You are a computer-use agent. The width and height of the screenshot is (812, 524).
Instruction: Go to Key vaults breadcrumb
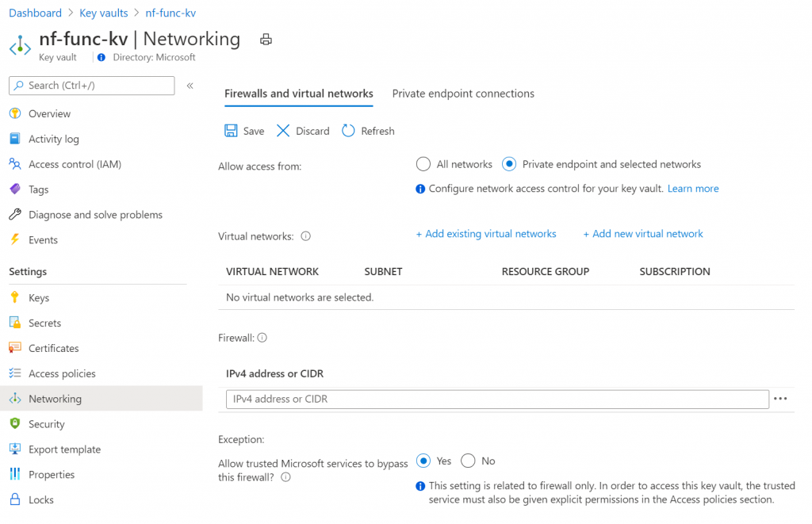coord(104,13)
